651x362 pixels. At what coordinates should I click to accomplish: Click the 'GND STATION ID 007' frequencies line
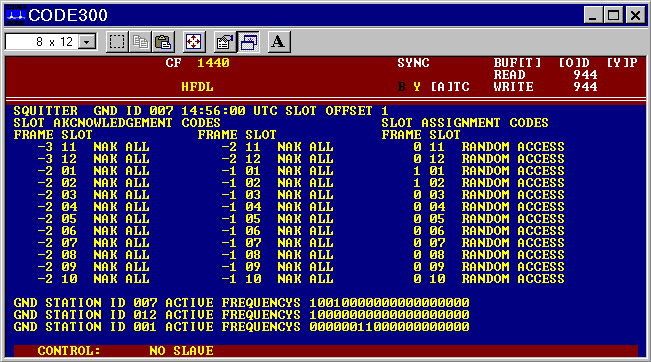click(241, 303)
